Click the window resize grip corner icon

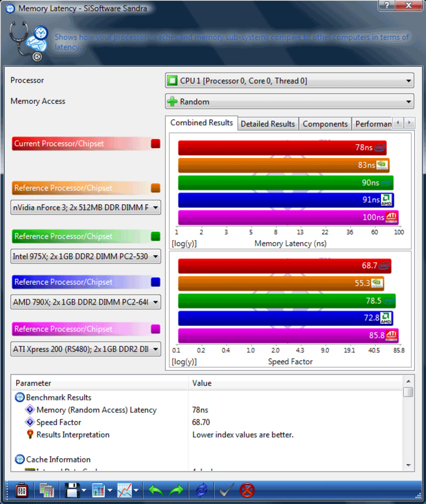pos(418,496)
